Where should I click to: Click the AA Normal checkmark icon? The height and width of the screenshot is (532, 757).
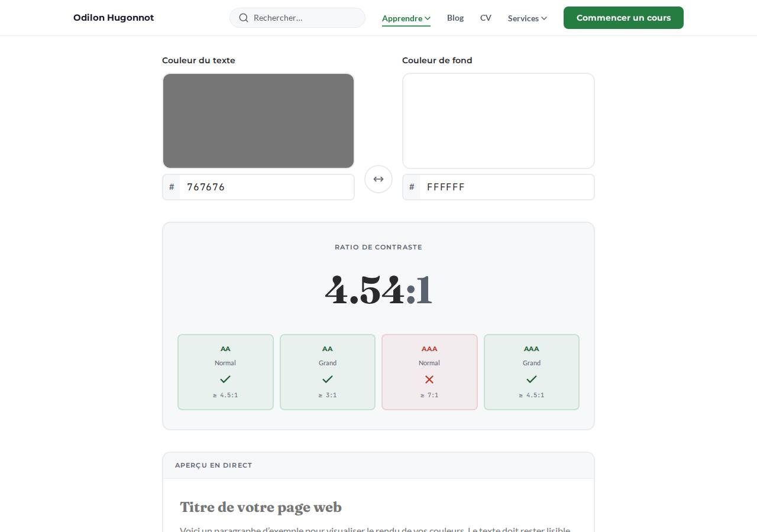pyautogui.click(x=225, y=379)
